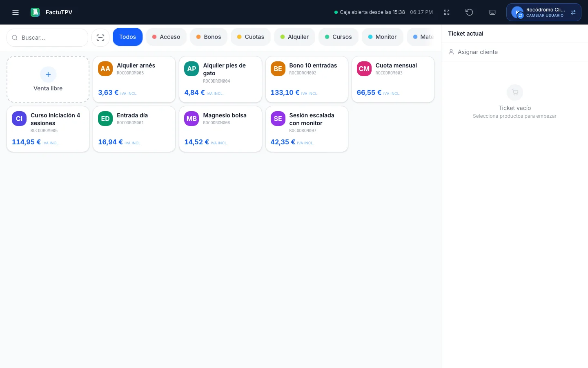Screen dimensions: 588x368
Task: Click the Ticket actual heading
Action: (465, 34)
